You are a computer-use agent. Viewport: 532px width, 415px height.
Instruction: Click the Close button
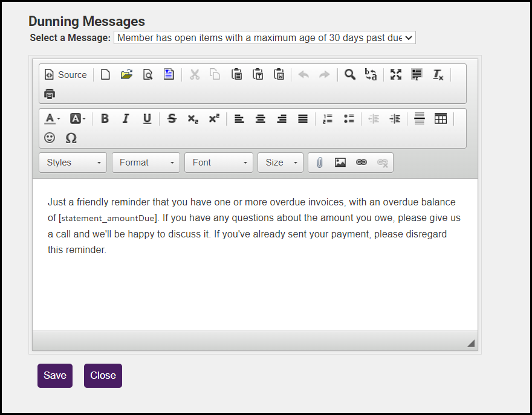(103, 376)
